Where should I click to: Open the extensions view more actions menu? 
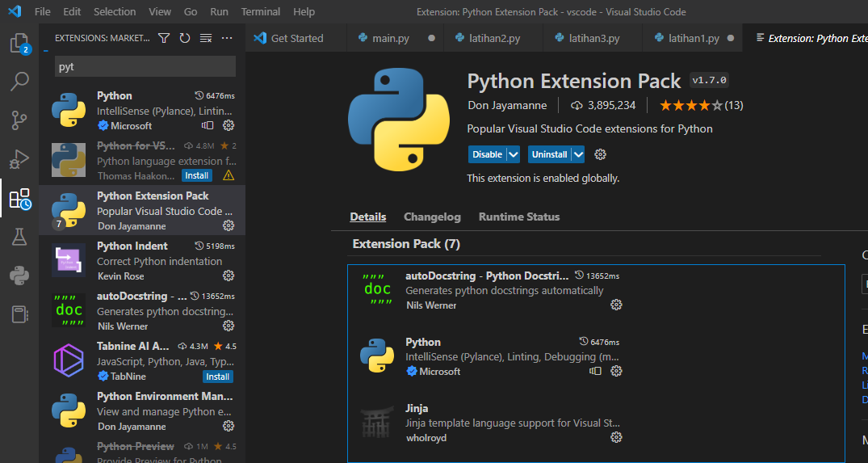(227, 38)
